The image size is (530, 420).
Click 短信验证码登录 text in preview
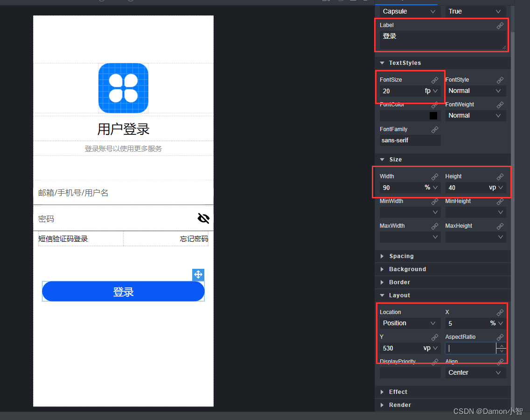point(63,239)
